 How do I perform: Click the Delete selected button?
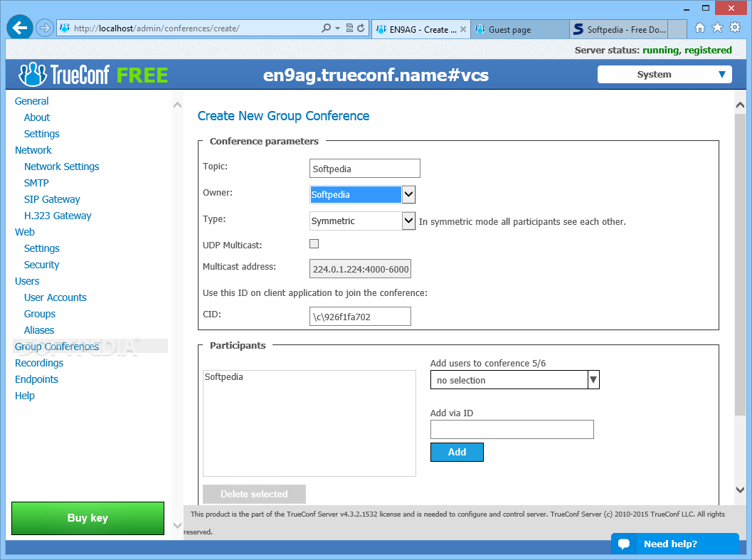254,494
